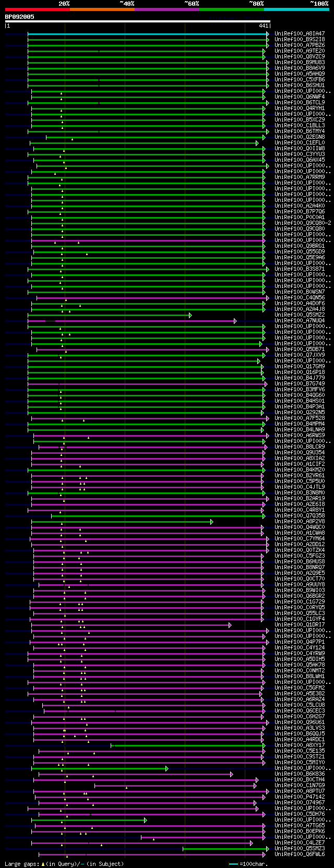Screen dimensions: 334x868
Task: Select the UniRef100_A6RWS9 label
Action: pyautogui.click(x=300, y=436)
